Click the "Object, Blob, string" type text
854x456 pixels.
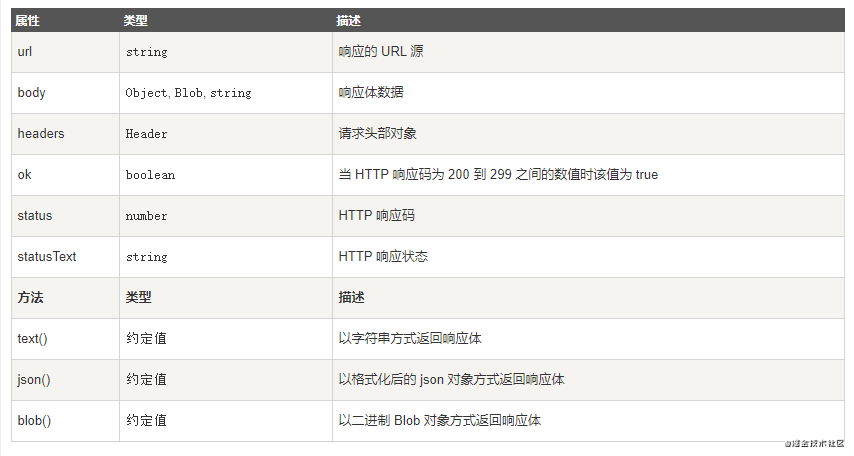188,93
